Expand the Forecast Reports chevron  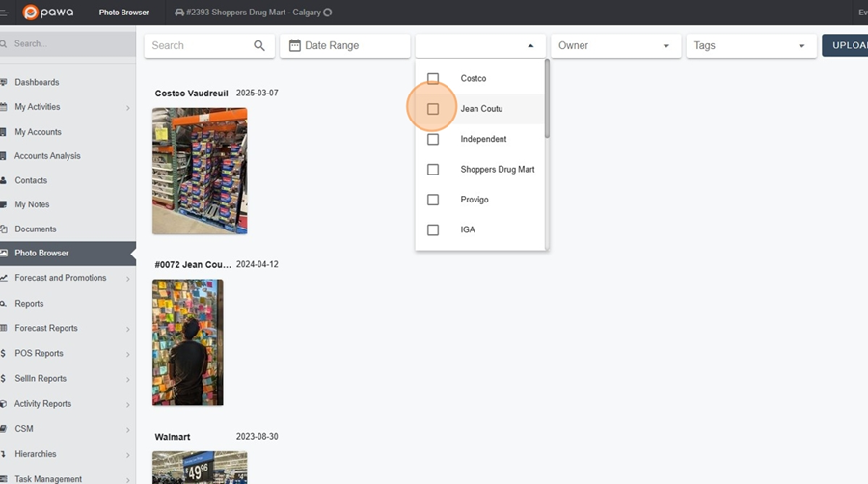pyautogui.click(x=128, y=329)
